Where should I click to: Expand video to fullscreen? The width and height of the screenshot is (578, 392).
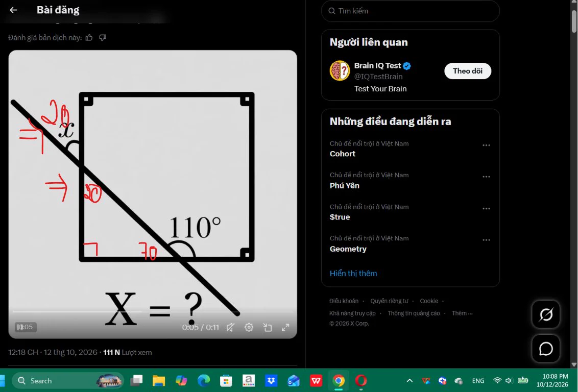[x=286, y=327]
